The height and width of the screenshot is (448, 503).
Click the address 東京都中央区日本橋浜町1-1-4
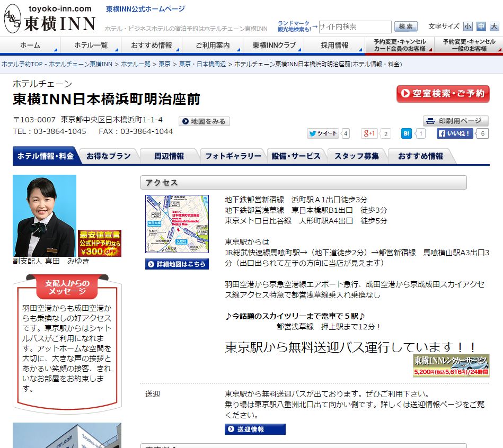(112, 120)
